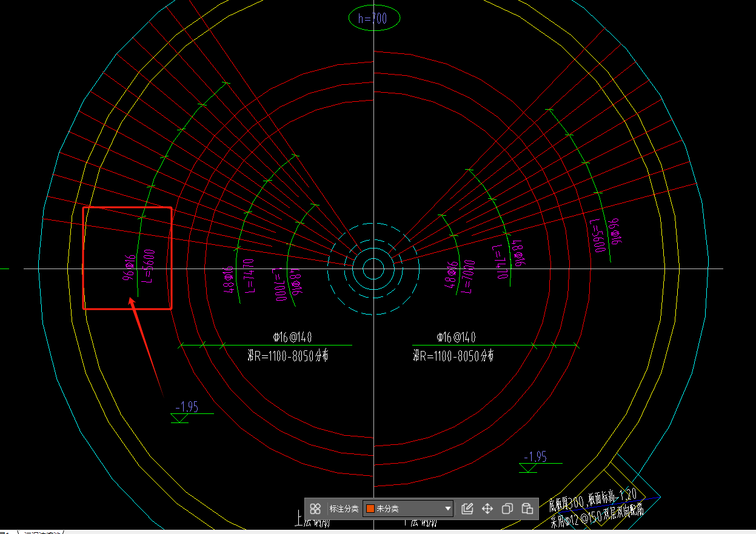Click the right 沿R=1100-8050分布 text
The image size is (756, 534).
coord(453,356)
